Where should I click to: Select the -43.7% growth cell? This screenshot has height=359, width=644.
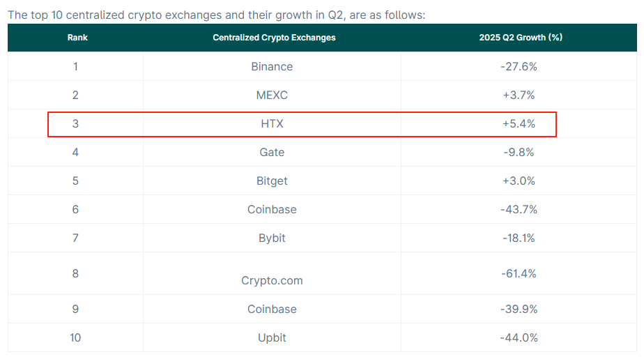coord(519,210)
